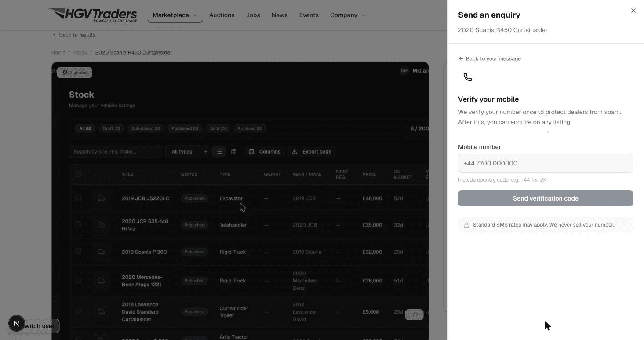This screenshot has width=644, height=340.
Task: Click the £35,000 price cell
Action: [372, 225]
